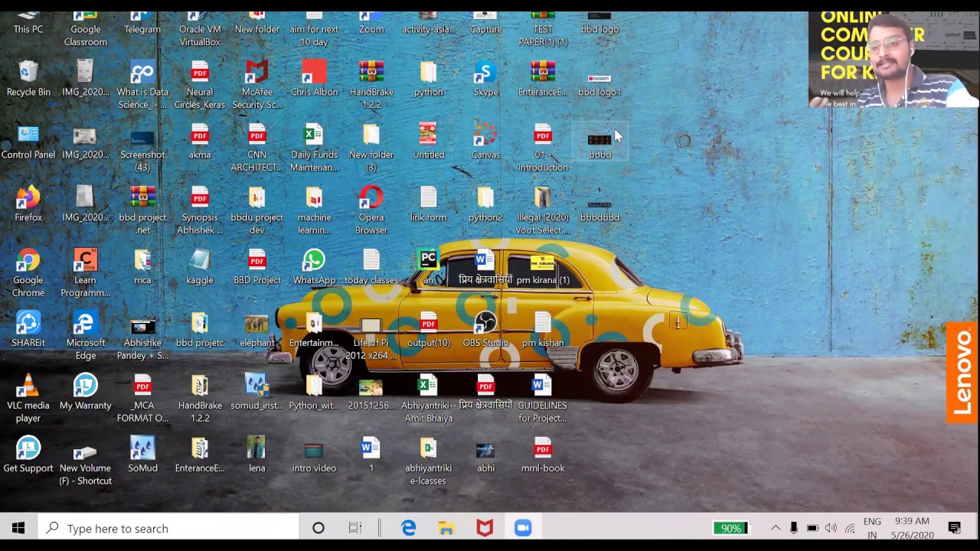Open the Chris Albon desktop icon
This screenshot has height=551, width=980.
(x=314, y=79)
